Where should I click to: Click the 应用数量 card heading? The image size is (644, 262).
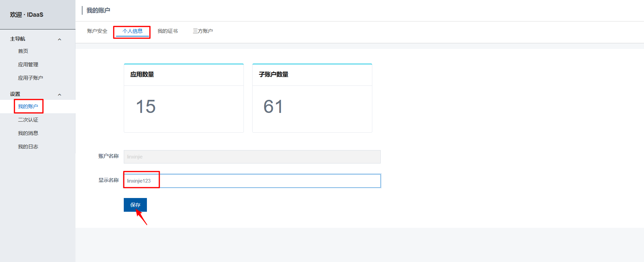142,74
